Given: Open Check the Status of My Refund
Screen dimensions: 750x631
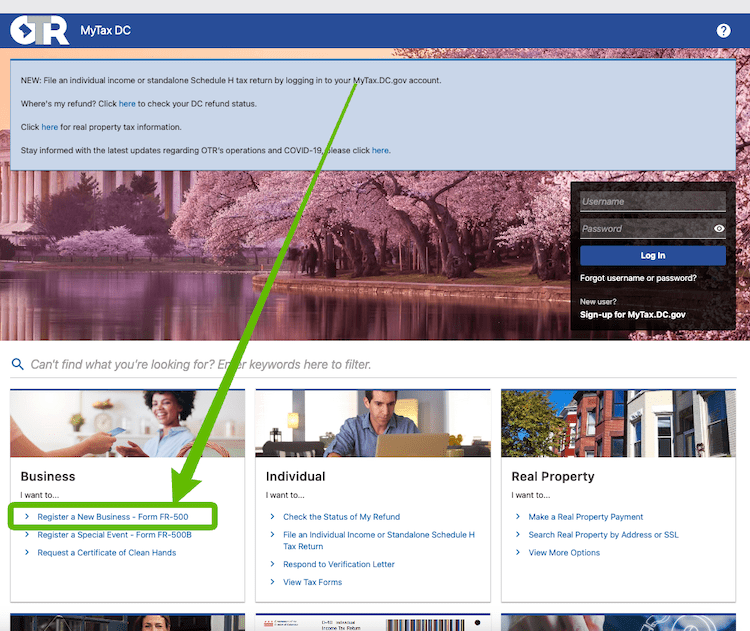Looking at the screenshot, I should tap(341, 517).
